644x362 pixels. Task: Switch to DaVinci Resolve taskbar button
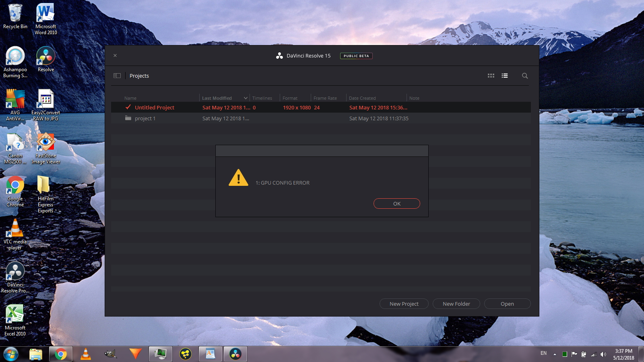[235, 354]
